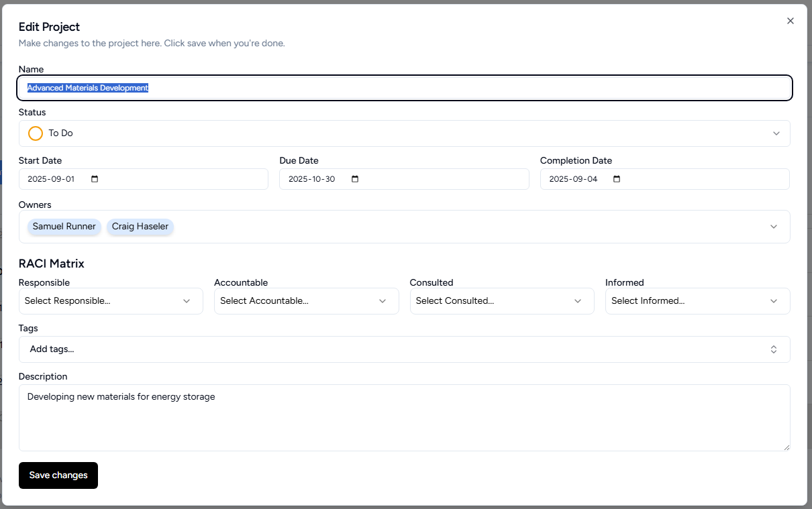Click the orange To Do status circle
Viewport: 812px width, 509px height.
[x=36, y=133]
